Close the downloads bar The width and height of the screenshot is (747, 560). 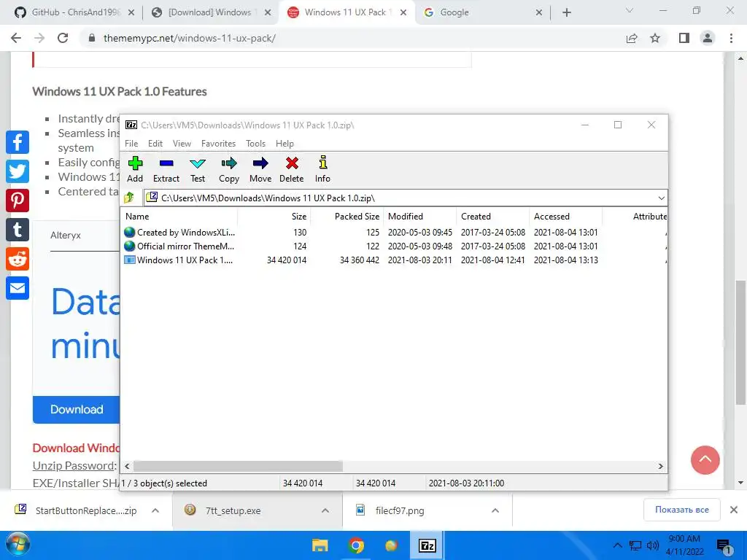coord(734,510)
